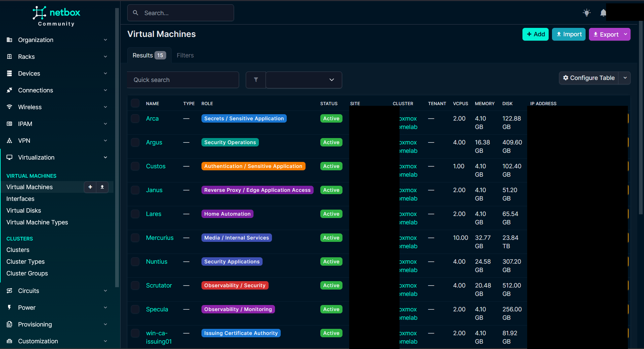Focus the global Search box
The height and width of the screenshot is (349, 644).
click(181, 13)
